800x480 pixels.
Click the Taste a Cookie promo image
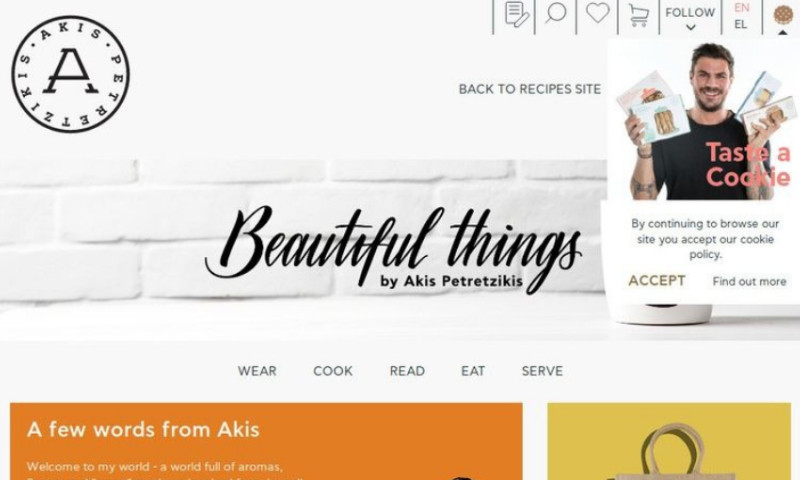point(704,121)
